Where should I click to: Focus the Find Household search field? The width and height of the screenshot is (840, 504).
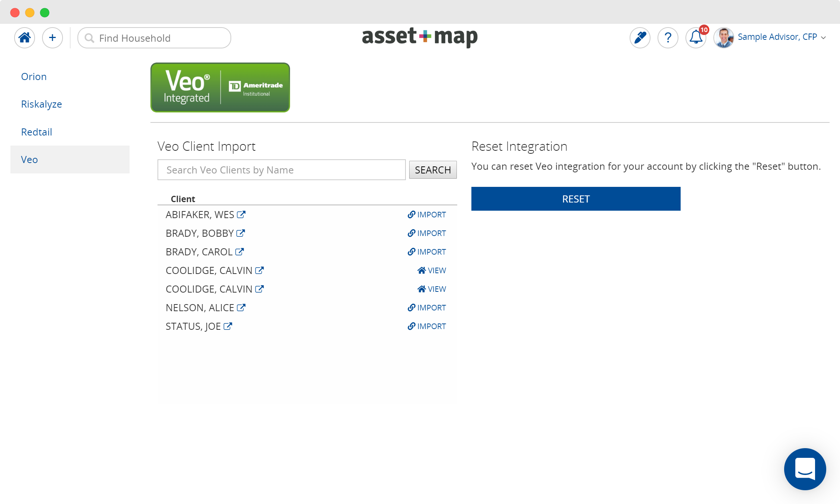pos(154,38)
